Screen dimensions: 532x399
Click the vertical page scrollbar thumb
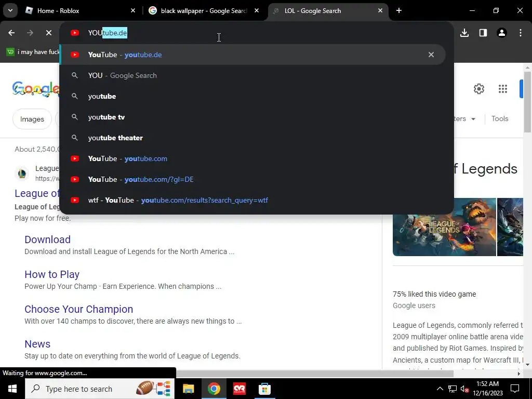pyautogui.click(x=527, y=102)
